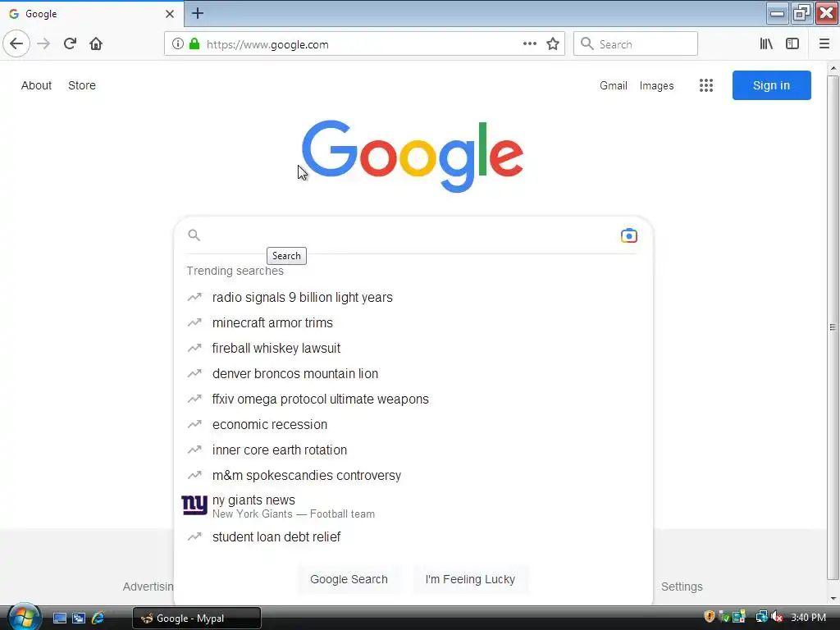Viewport: 840px width, 630px height.
Task: Search by image with camera icon
Action: [x=629, y=235]
